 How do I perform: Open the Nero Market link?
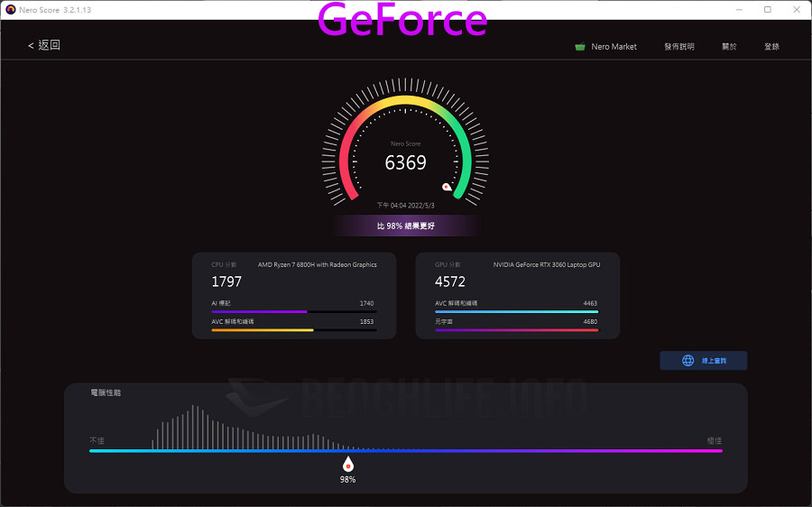[614, 47]
